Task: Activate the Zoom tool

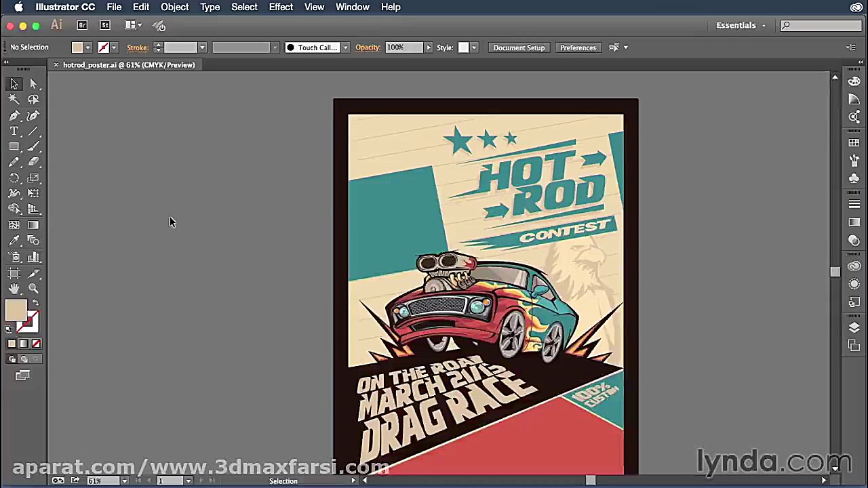Action: click(33, 289)
